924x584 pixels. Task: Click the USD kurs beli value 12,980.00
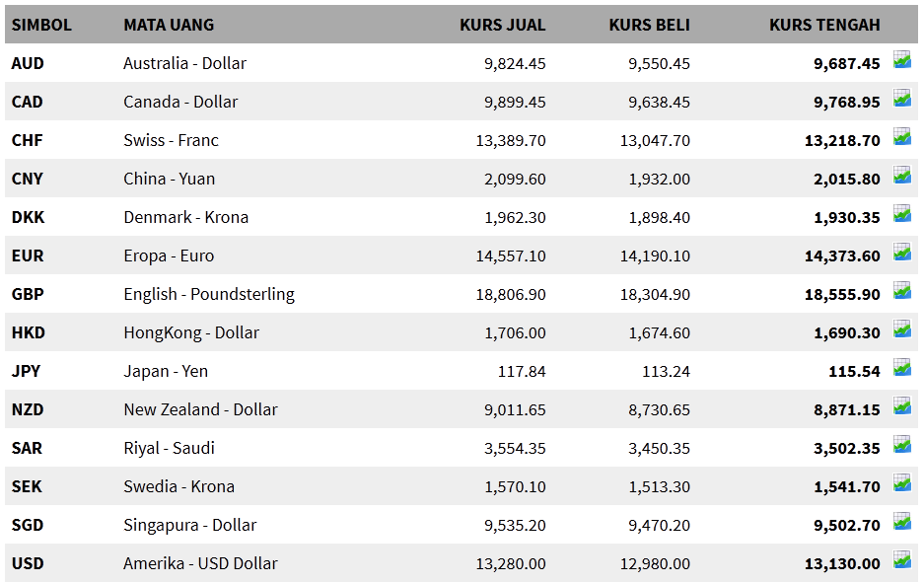tap(655, 564)
